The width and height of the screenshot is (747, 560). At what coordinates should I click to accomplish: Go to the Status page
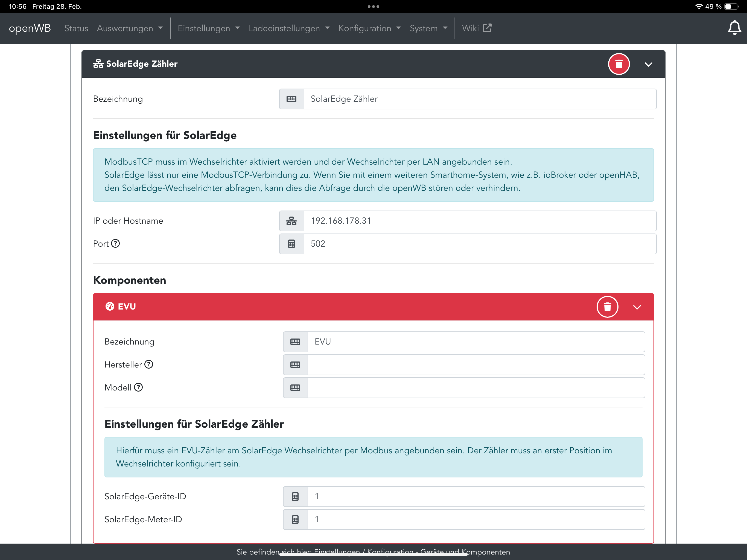[x=76, y=28]
